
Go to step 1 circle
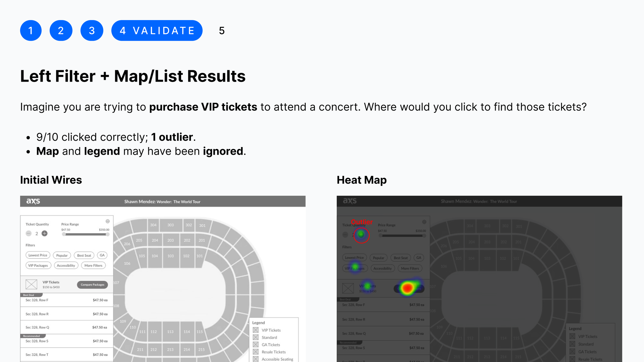pyautogui.click(x=31, y=30)
